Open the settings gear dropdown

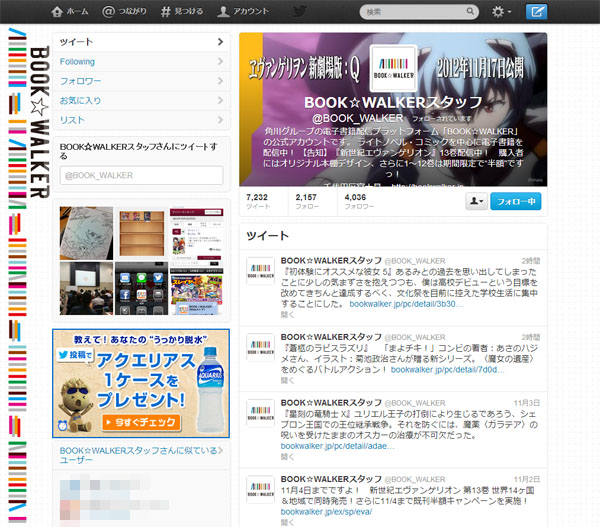coord(502,12)
